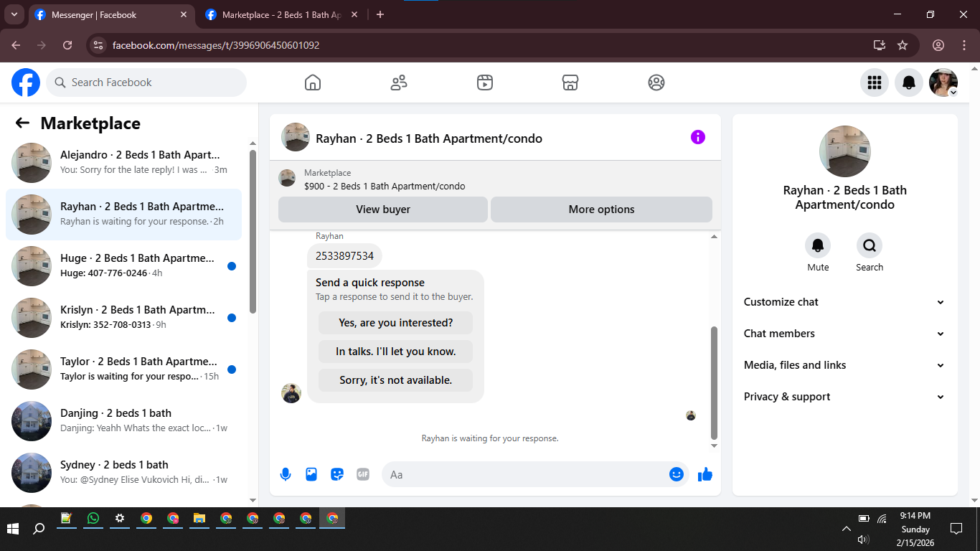Screen dimensions: 980x551
Task: Choose the sticker icon in composer
Action: tap(337, 474)
